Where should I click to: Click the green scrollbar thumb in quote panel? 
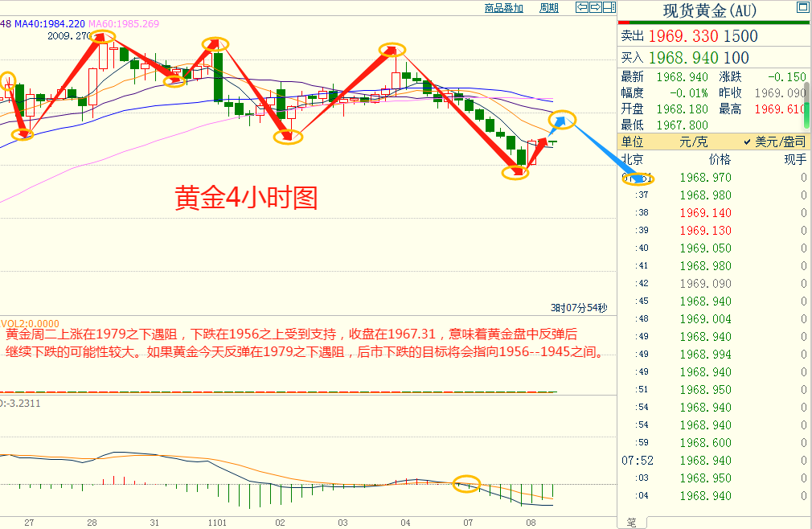[807, 114]
